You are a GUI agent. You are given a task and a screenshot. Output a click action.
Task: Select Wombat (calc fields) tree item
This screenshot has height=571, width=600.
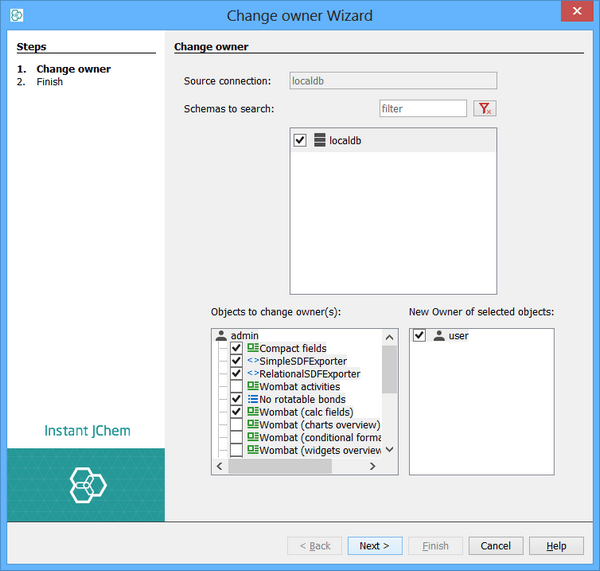[x=306, y=412]
